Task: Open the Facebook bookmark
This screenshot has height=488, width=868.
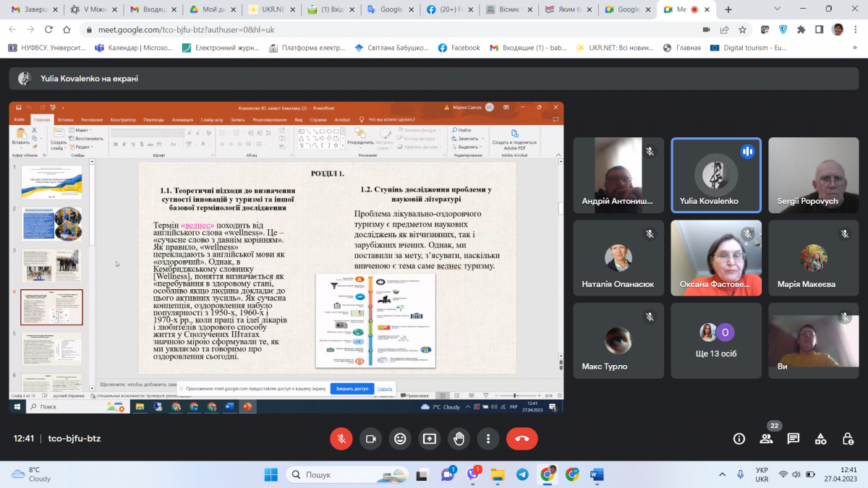Action: 459,48
